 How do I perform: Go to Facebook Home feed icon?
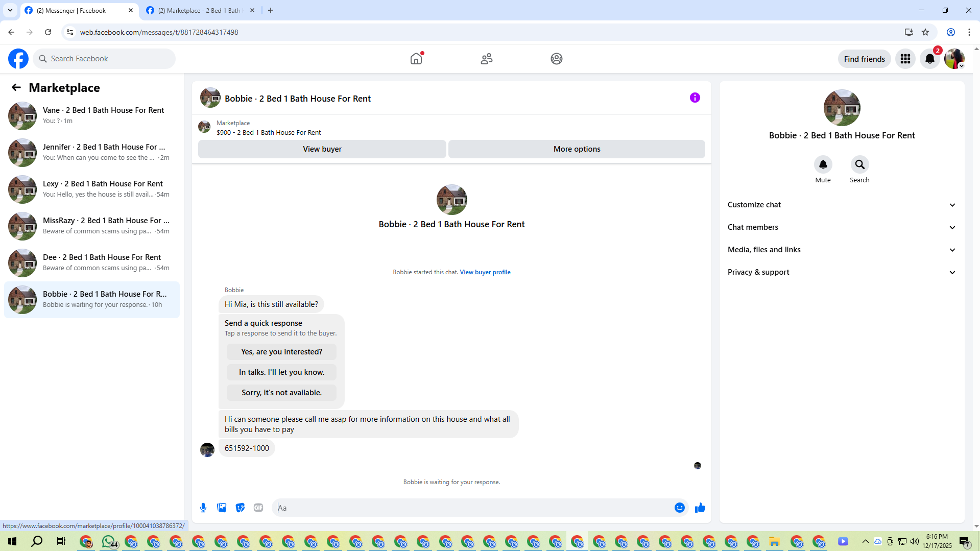pyautogui.click(x=416, y=59)
